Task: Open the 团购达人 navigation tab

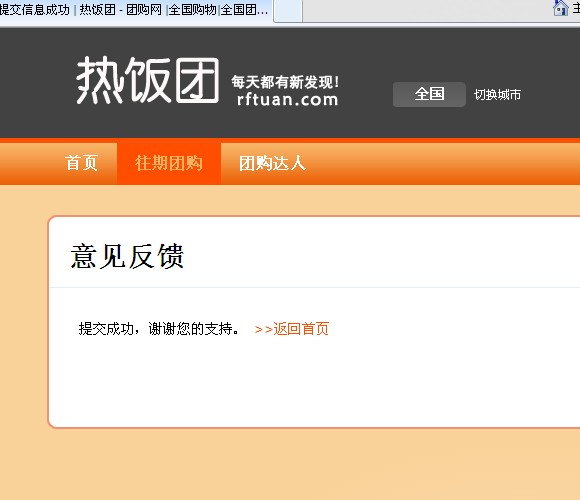Action: pyautogui.click(x=272, y=163)
